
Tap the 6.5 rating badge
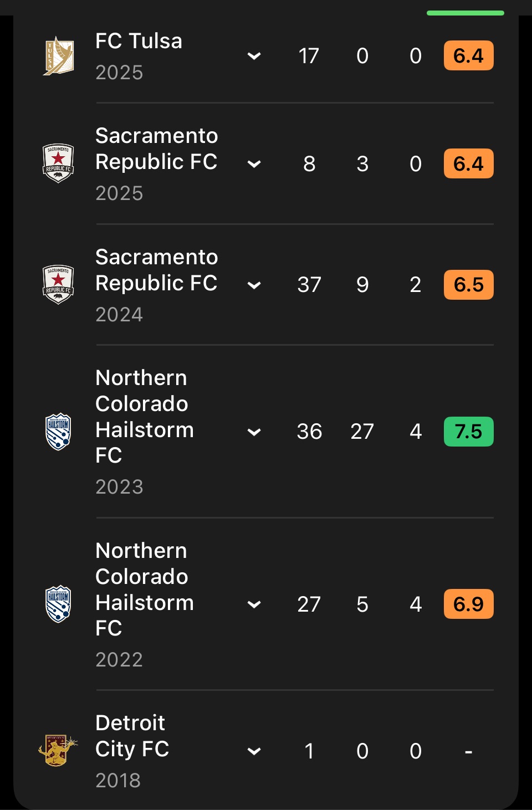click(468, 285)
